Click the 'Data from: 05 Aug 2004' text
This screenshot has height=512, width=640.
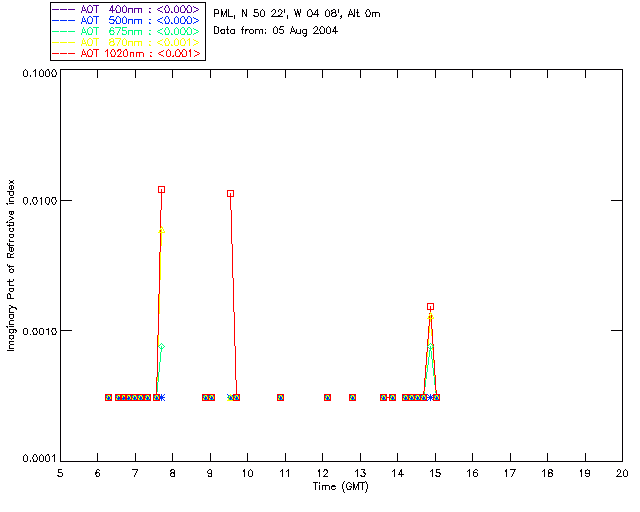tap(276, 31)
